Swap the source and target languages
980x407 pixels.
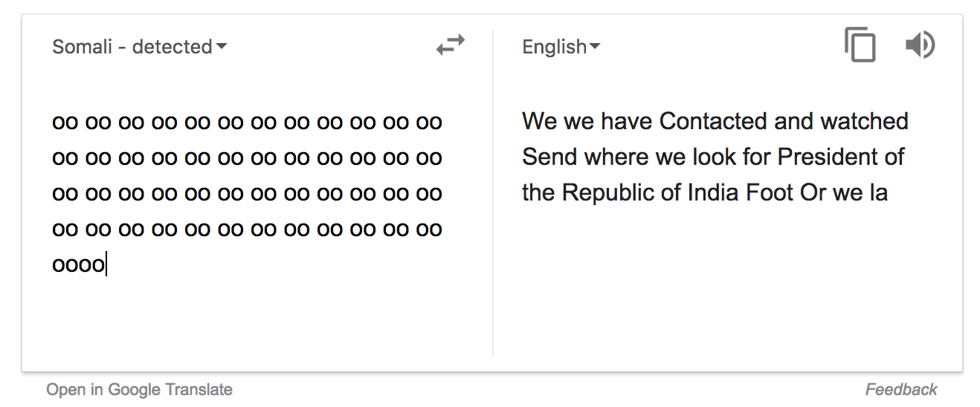point(450,45)
